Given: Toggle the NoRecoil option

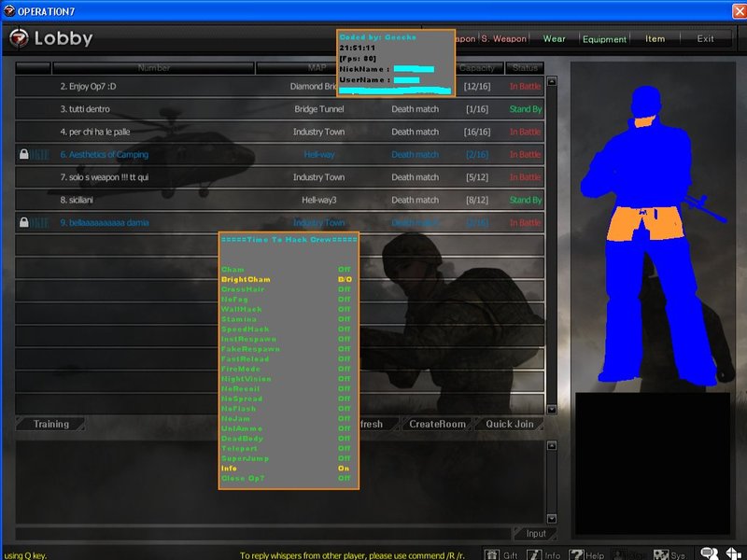Looking at the screenshot, I should point(287,389).
